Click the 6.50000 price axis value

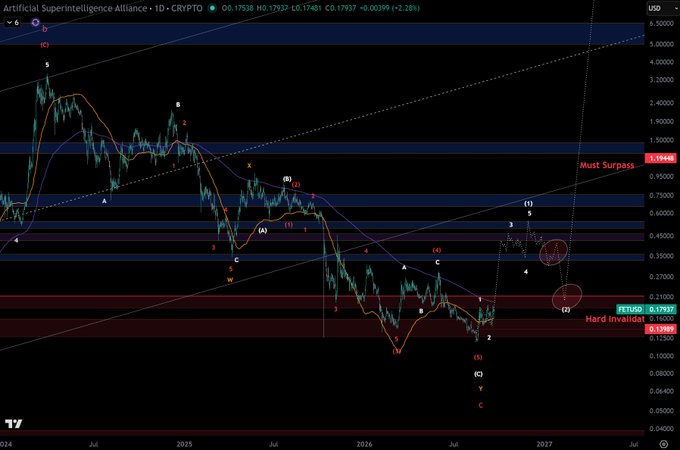point(661,23)
